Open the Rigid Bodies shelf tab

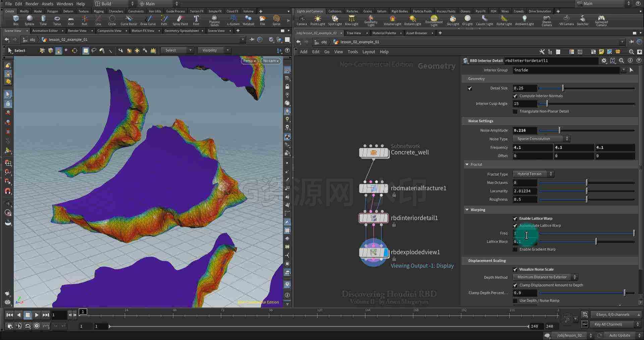(x=400, y=11)
